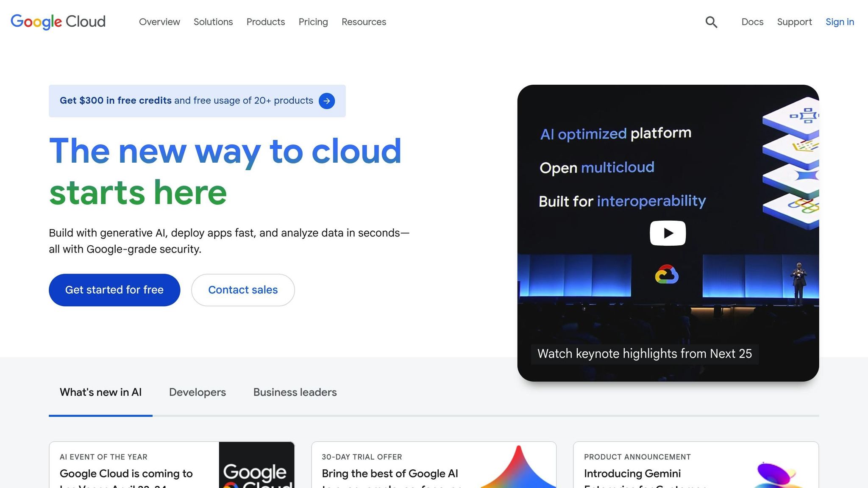
Task: Play the keynote highlights video
Action: click(667, 233)
